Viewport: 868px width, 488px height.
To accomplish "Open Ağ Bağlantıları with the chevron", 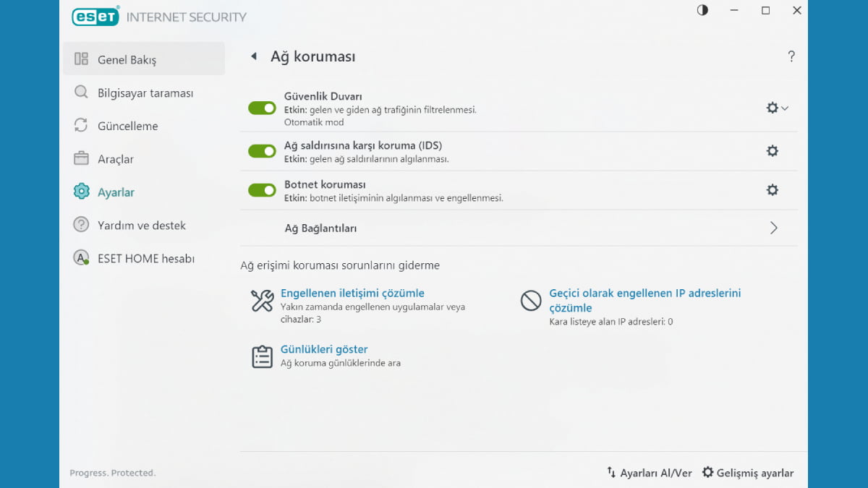I will pos(773,227).
